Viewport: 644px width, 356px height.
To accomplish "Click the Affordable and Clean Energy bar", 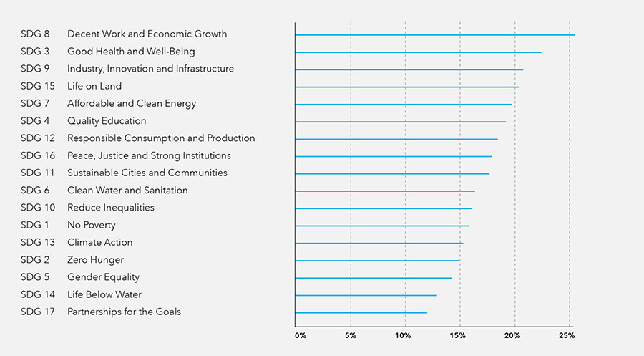I will coord(403,105).
